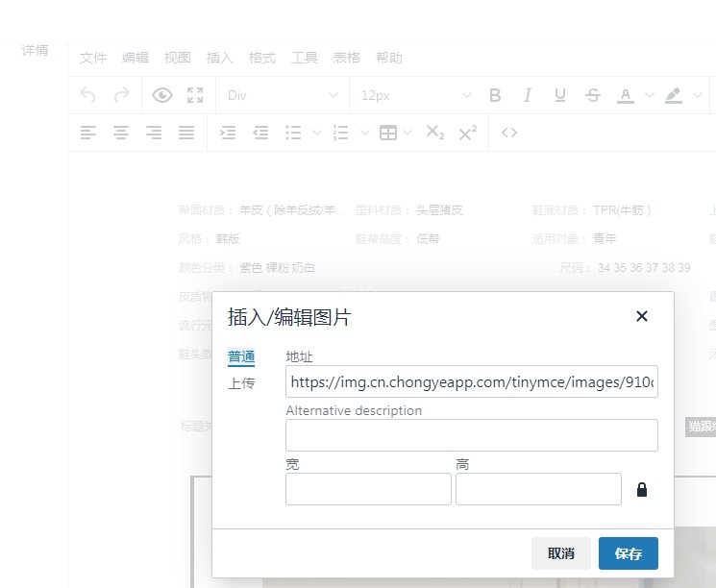Switch to the 上传 tab

(x=241, y=383)
